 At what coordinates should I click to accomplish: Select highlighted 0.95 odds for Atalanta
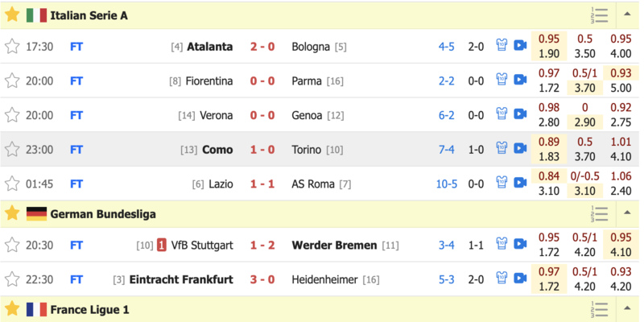(x=549, y=39)
